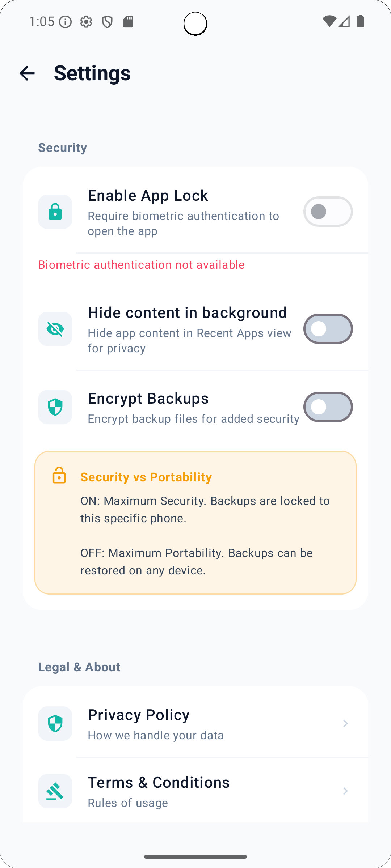391x868 pixels.
Task: Select the hidden-eye icon for background content
Action: click(x=55, y=329)
